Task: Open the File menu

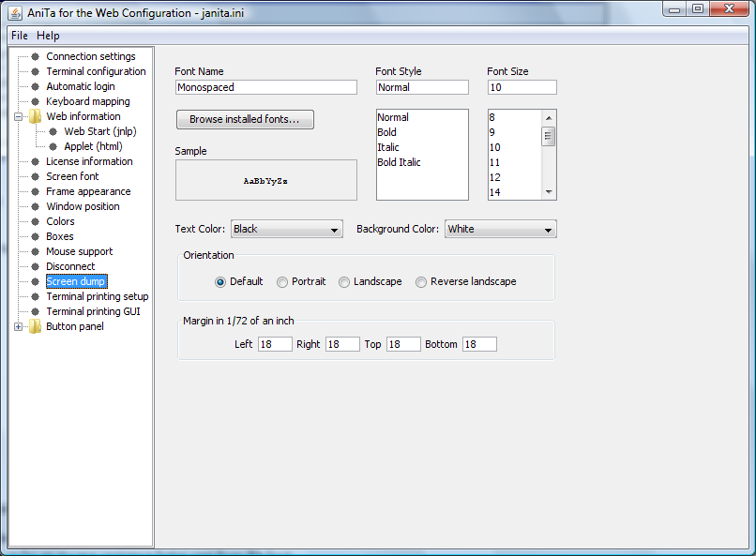Action: (x=20, y=36)
